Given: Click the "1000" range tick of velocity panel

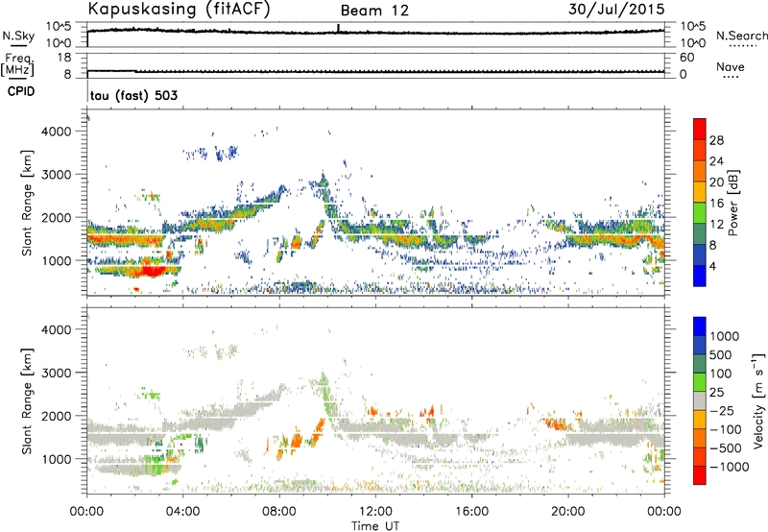Looking at the screenshot, I should pos(56,459).
